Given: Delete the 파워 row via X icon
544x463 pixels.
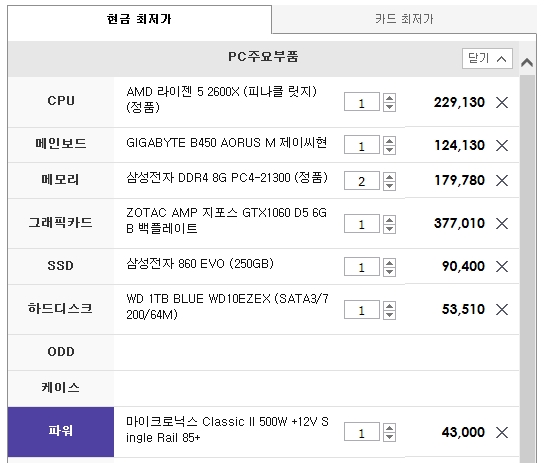Looking at the screenshot, I should [502, 432].
